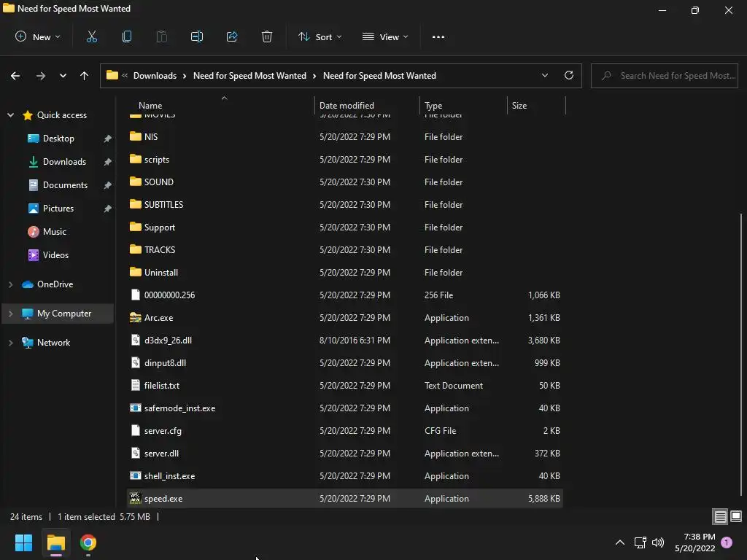Image resolution: width=747 pixels, height=560 pixels.
Task: Switch to details view layout icon
Action: coord(720,517)
